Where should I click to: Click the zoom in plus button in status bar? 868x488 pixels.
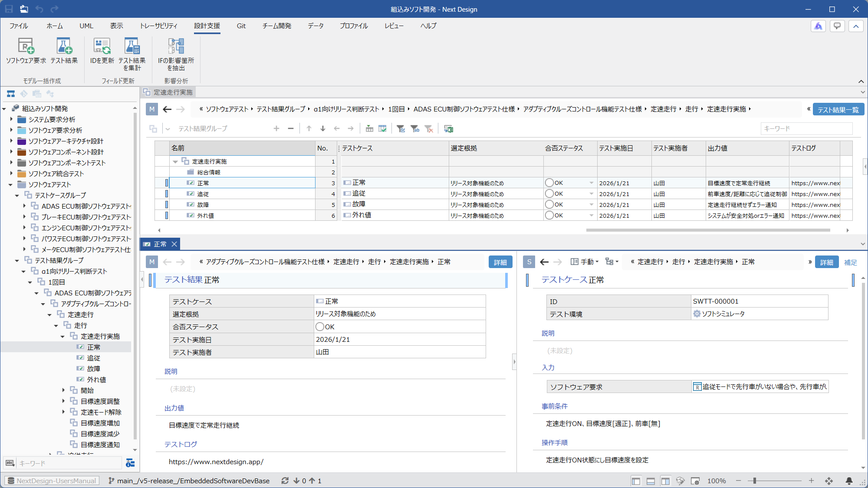[x=811, y=481]
